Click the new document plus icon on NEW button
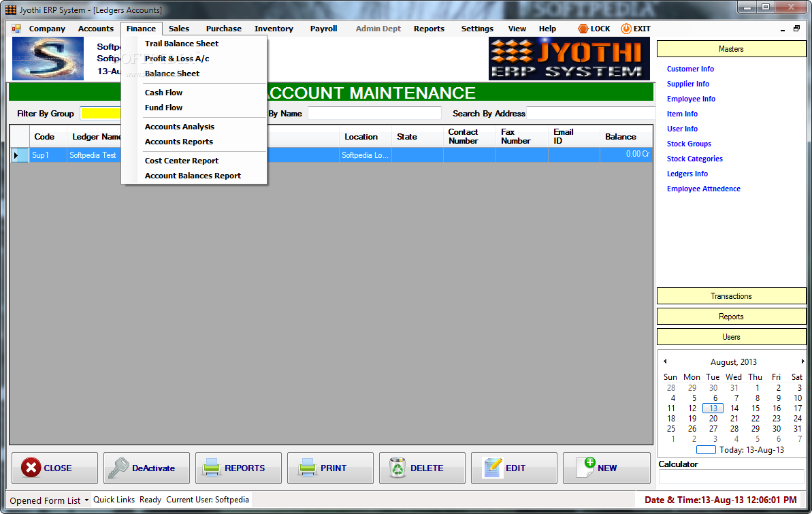This screenshot has height=514, width=812. click(x=586, y=467)
